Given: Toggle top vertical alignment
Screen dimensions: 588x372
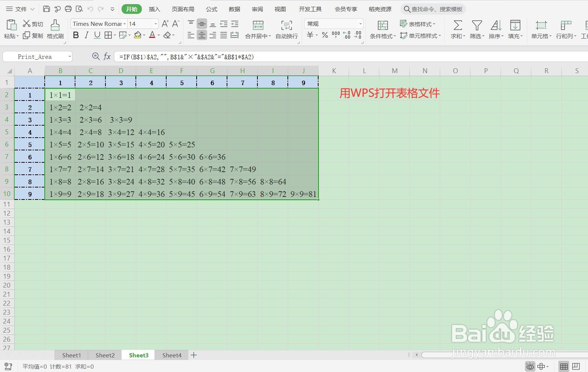Looking at the screenshot, I should click(191, 24).
